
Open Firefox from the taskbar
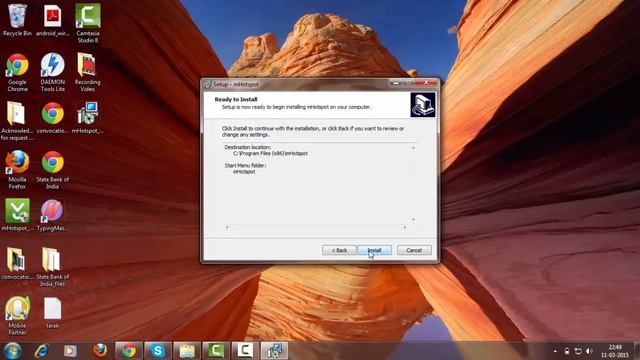pos(100,351)
